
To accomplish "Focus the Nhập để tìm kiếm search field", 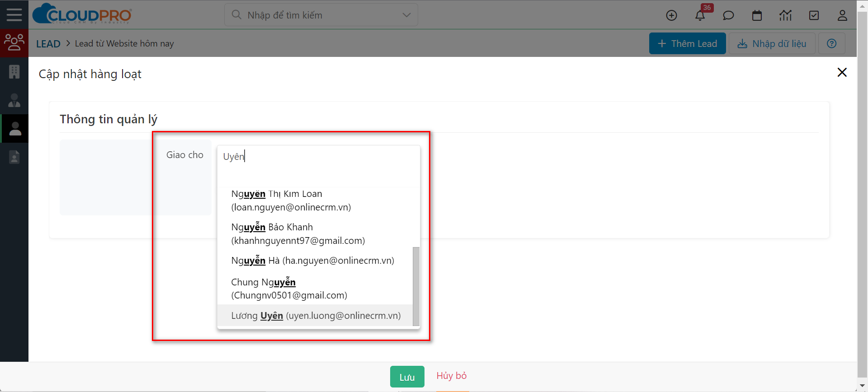I will pos(321,15).
